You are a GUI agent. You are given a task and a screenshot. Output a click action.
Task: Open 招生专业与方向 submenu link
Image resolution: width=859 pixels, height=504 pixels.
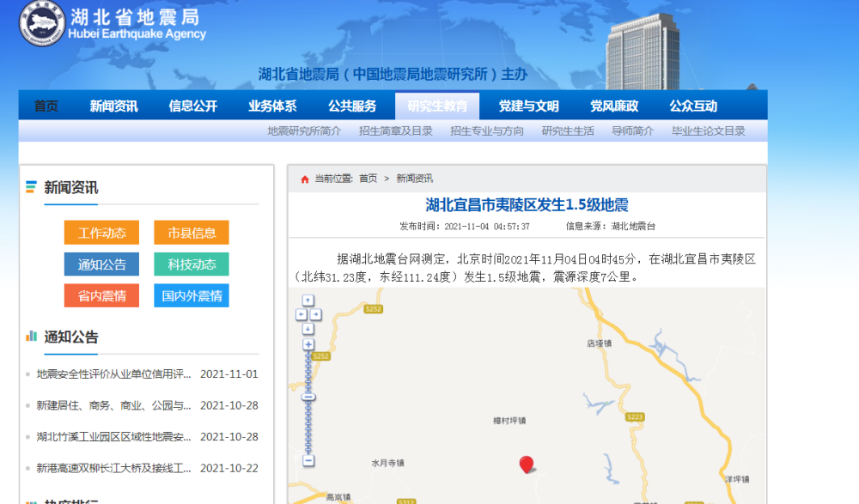[x=487, y=131]
